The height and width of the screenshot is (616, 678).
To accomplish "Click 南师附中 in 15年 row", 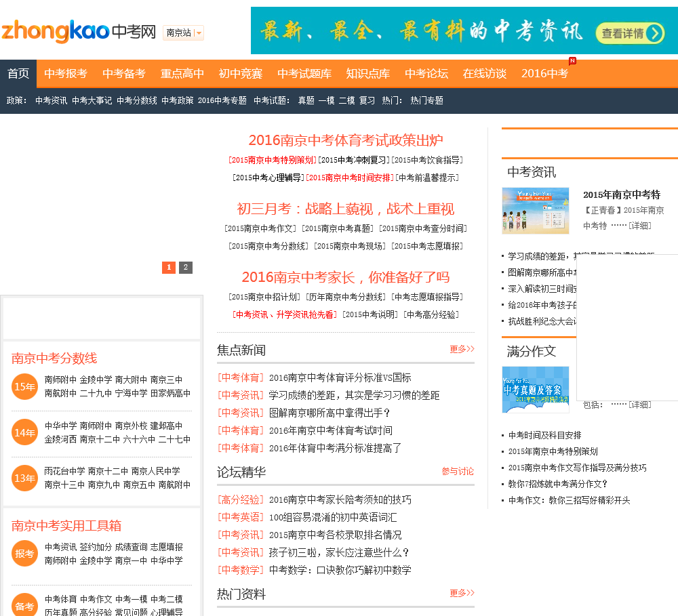I will pyautogui.click(x=60, y=379).
